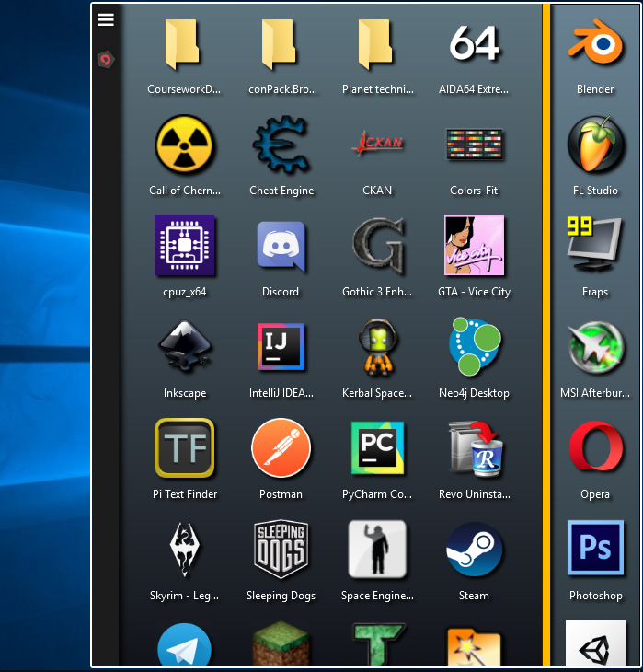Open Space Engineers

point(377,549)
